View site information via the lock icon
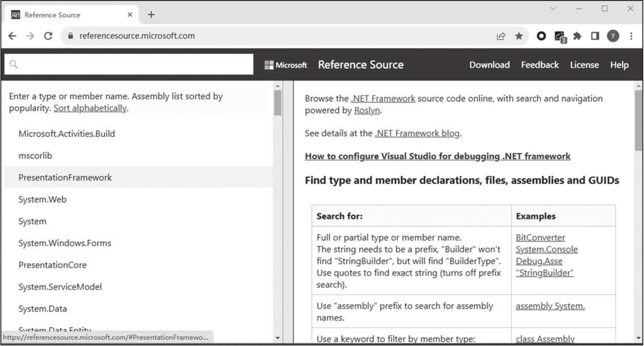Screen dimensions: 644x346 70,36
